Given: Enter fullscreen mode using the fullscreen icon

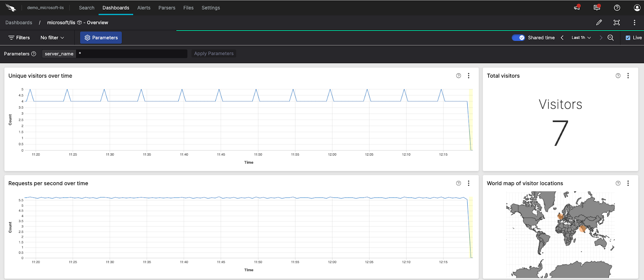Looking at the screenshot, I should coord(617,23).
